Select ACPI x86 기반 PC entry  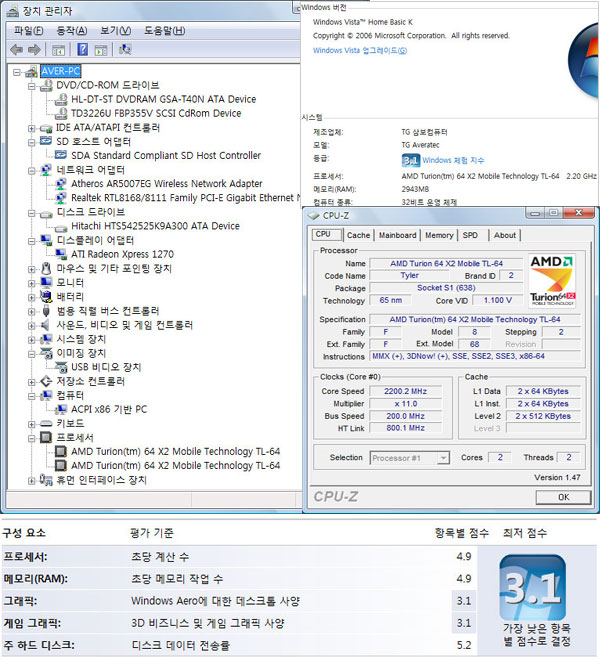point(109,410)
